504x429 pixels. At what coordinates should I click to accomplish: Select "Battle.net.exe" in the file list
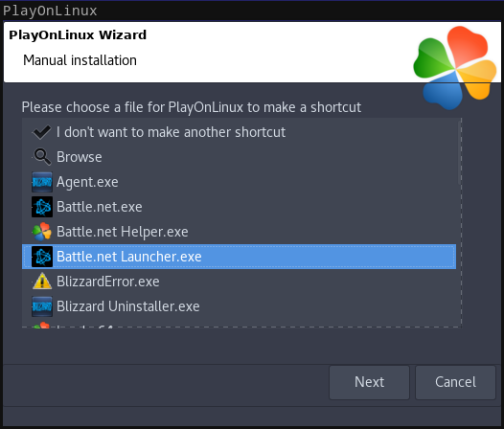[x=239, y=207]
